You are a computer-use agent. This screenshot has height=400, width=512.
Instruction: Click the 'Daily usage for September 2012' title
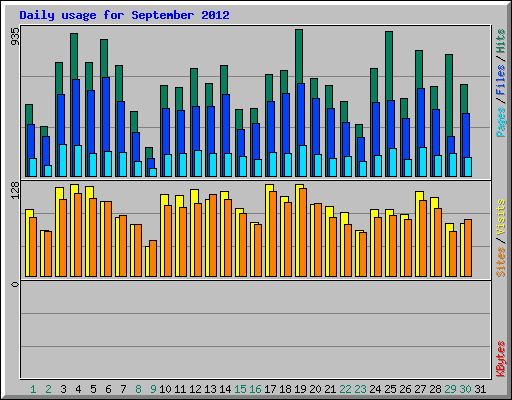tap(124, 15)
